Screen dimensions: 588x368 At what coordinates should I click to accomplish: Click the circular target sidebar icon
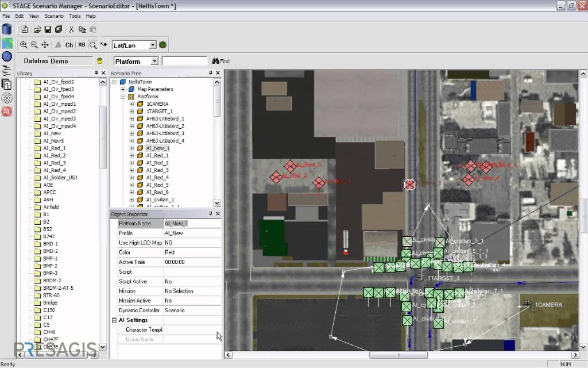pyautogui.click(x=7, y=98)
